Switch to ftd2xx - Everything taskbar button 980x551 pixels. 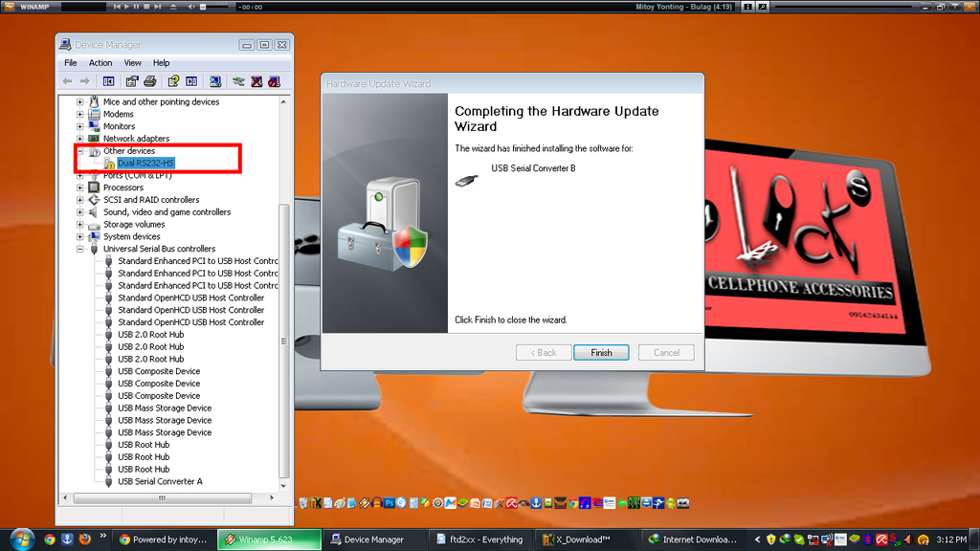481,540
